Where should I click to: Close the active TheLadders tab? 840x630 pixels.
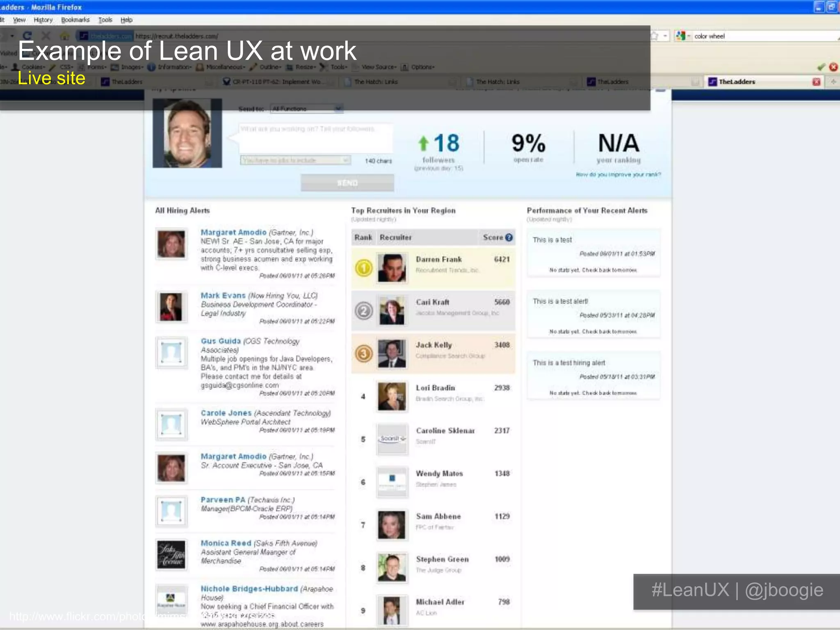pyautogui.click(x=817, y=82)
